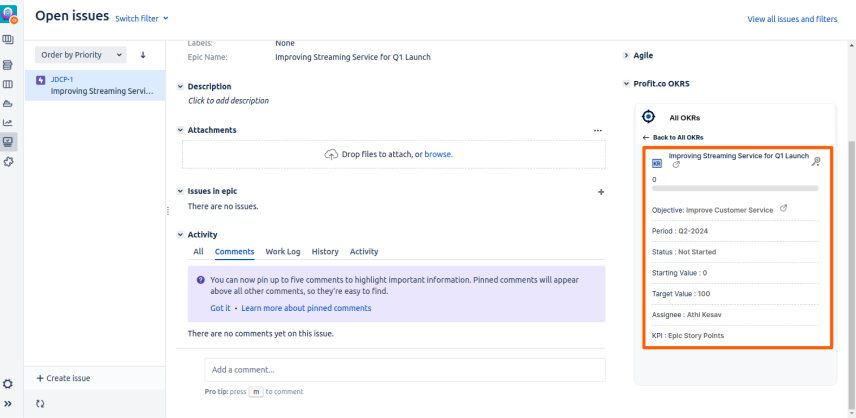Viewport: 856px width, 418px height.
Task: Refresh issue list with the refresh icon
Action: click(40, 404)
